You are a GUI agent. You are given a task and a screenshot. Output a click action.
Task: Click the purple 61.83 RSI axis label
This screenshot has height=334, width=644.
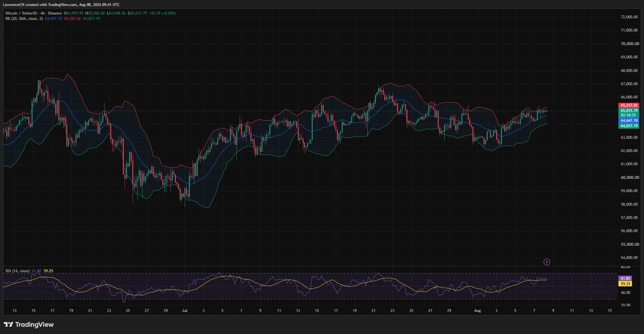coord(625,278)
